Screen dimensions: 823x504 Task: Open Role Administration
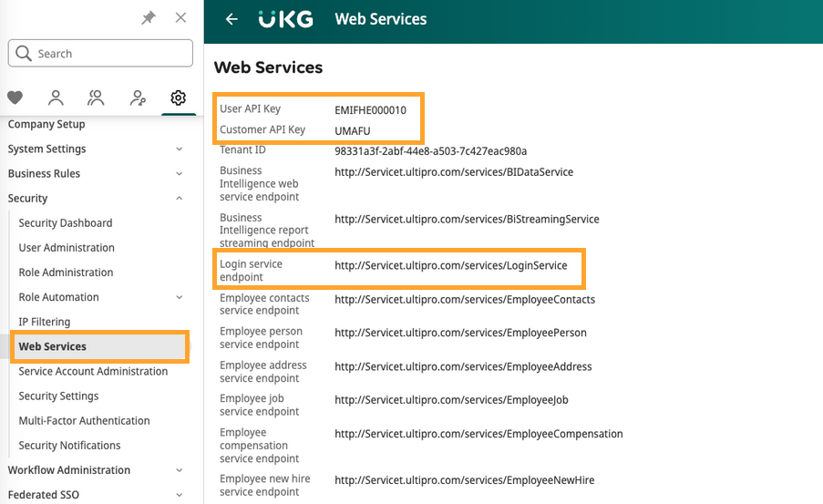point(67,273)
